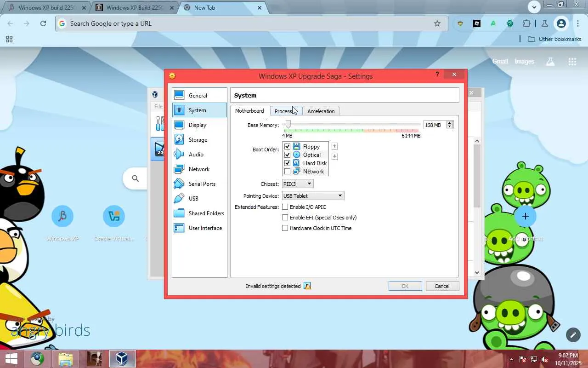Click the green Android robot extension icon
588x368 pixels.
click(510, 23)
